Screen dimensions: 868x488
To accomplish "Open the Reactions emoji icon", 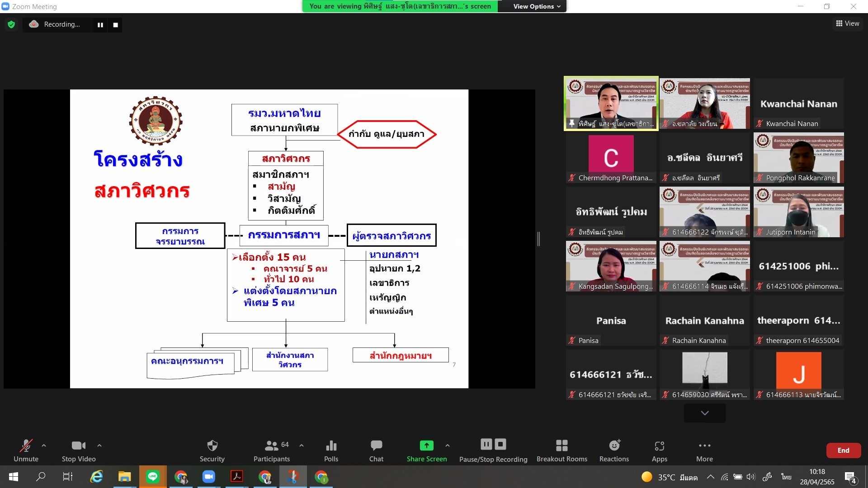I will point(614,446).
